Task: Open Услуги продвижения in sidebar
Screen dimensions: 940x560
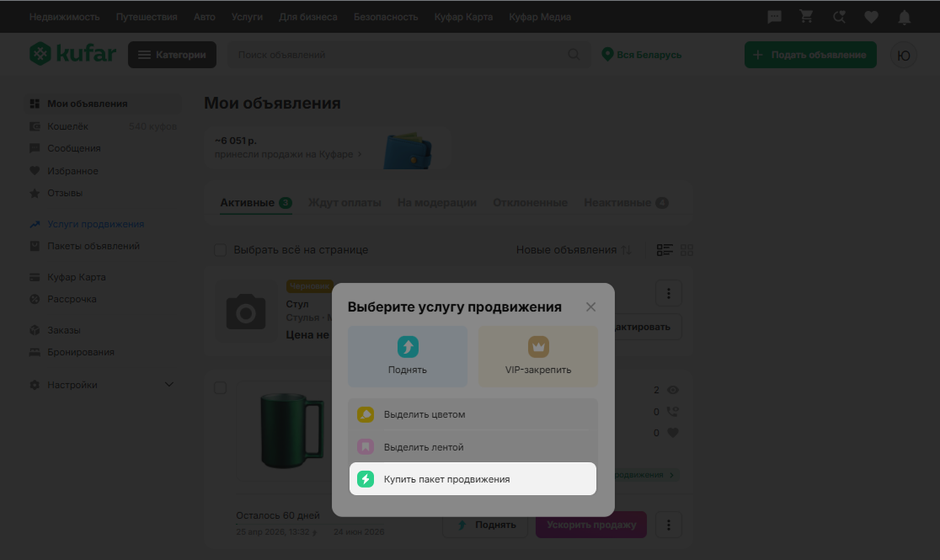Action: (95, 224)
